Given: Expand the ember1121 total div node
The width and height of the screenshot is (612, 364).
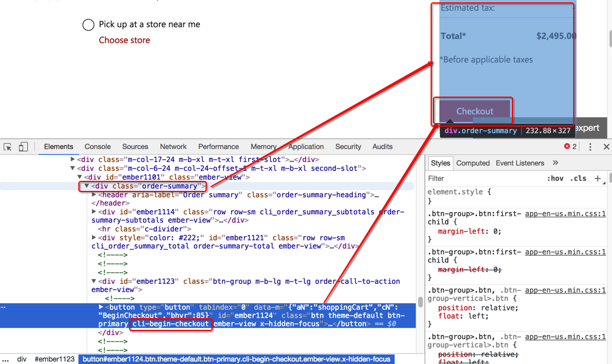Looking at the screenshot, I should (x=94, y=237).
